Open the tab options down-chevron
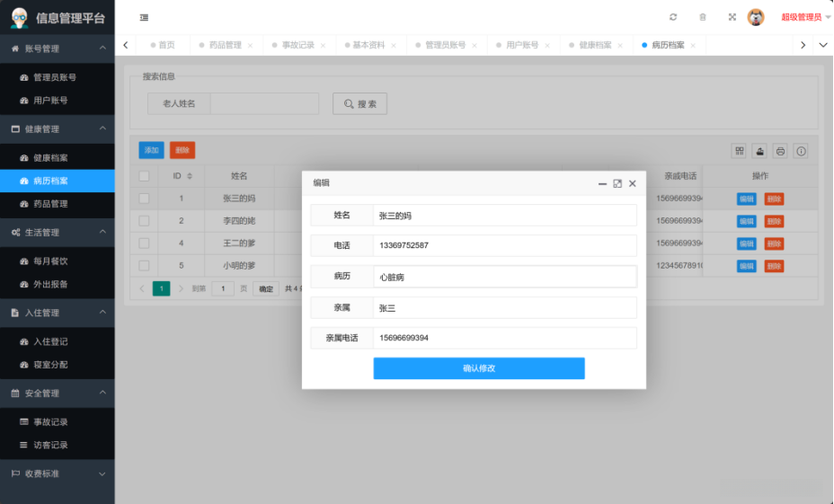 pyautogui.click(x=823, y=45)
